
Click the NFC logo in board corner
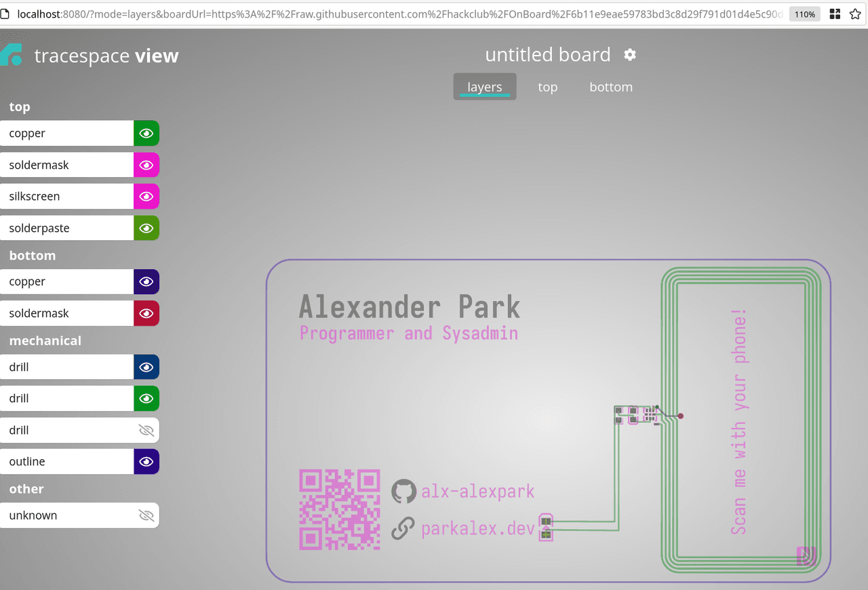click(x=806, y=556)
